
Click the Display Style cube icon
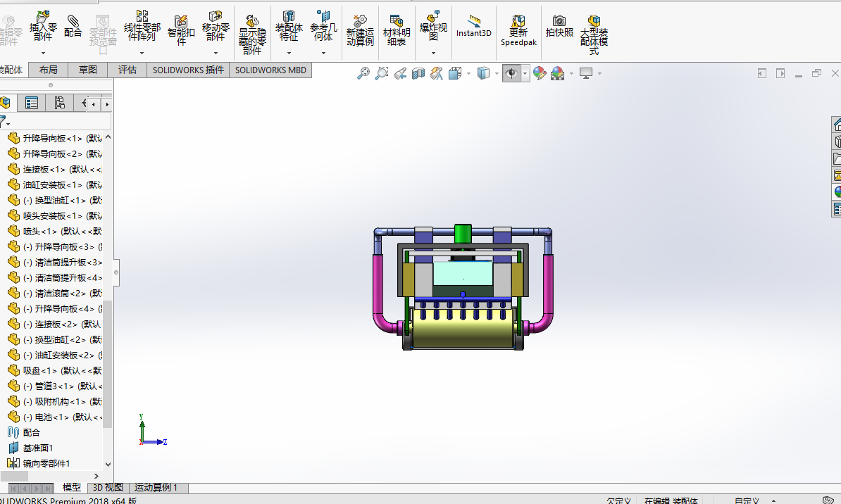[483, 73]
